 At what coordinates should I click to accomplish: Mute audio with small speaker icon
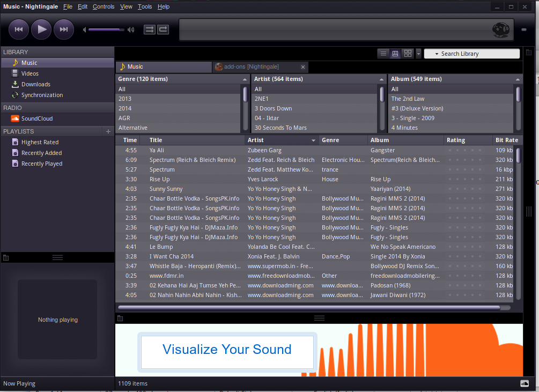click(84, 30)
